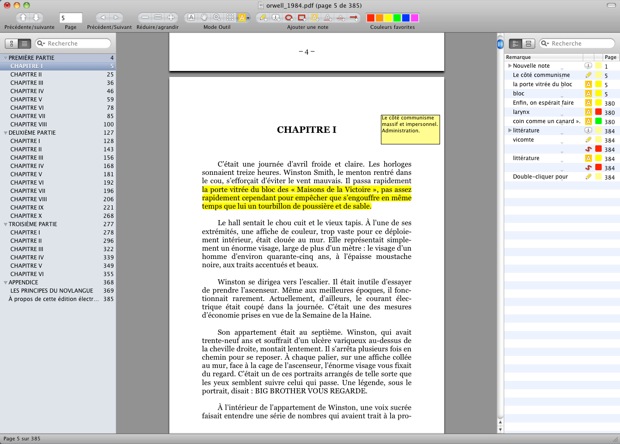
Task: Go to previous page with up arrow
Action: (x=23, y=17)
